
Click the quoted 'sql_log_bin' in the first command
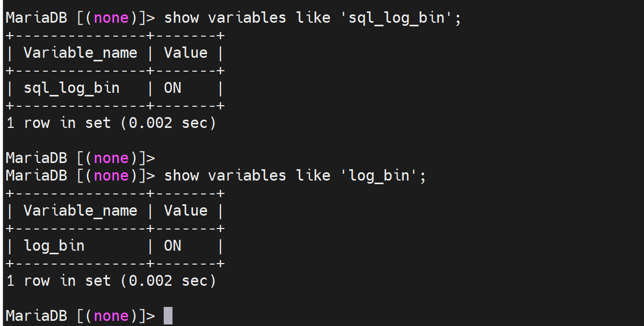(396, 18)
